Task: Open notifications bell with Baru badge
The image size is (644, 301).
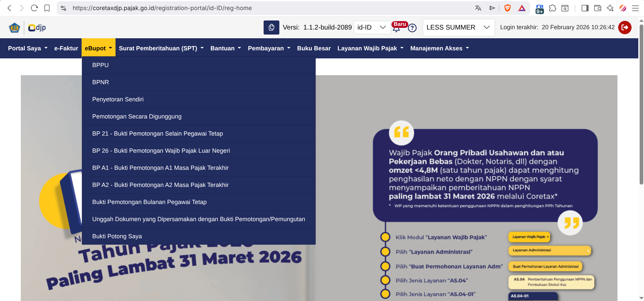Action: tap(397, 28)
